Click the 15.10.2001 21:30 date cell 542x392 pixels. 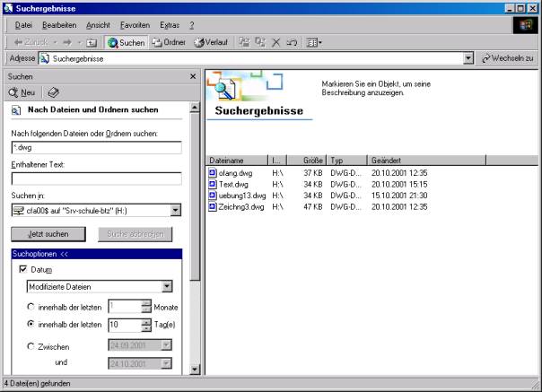[x=399, y=196]
